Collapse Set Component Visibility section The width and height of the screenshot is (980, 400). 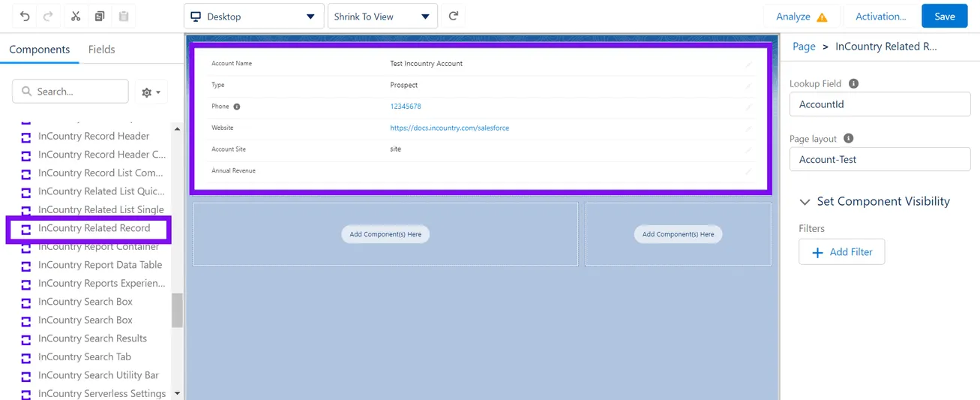pos(805,202)
